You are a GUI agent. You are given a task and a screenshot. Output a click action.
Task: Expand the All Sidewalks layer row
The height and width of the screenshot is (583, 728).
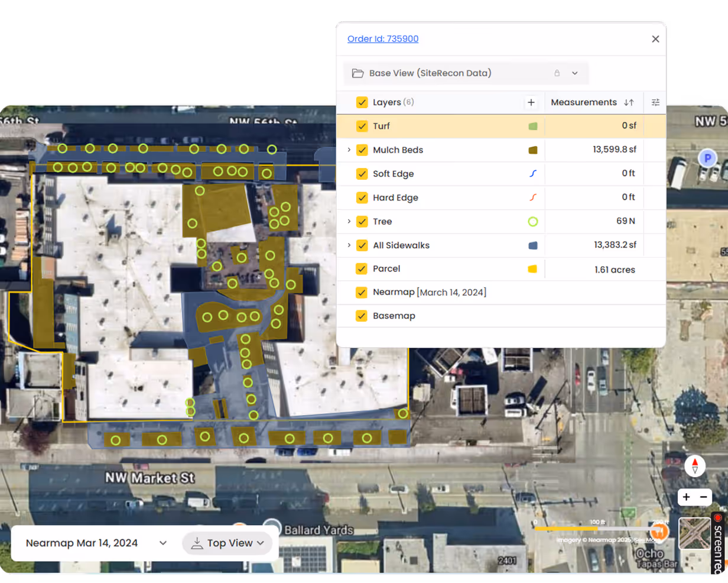click(x=349, y=245)
